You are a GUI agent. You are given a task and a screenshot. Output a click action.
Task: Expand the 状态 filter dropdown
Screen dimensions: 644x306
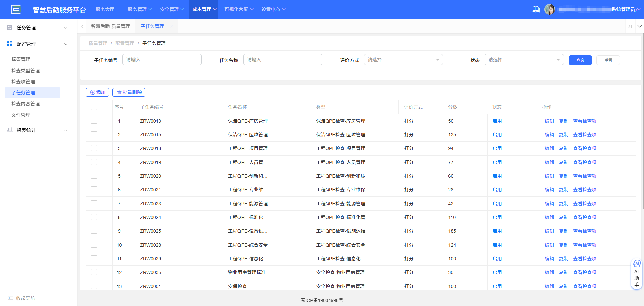(524, 59)
